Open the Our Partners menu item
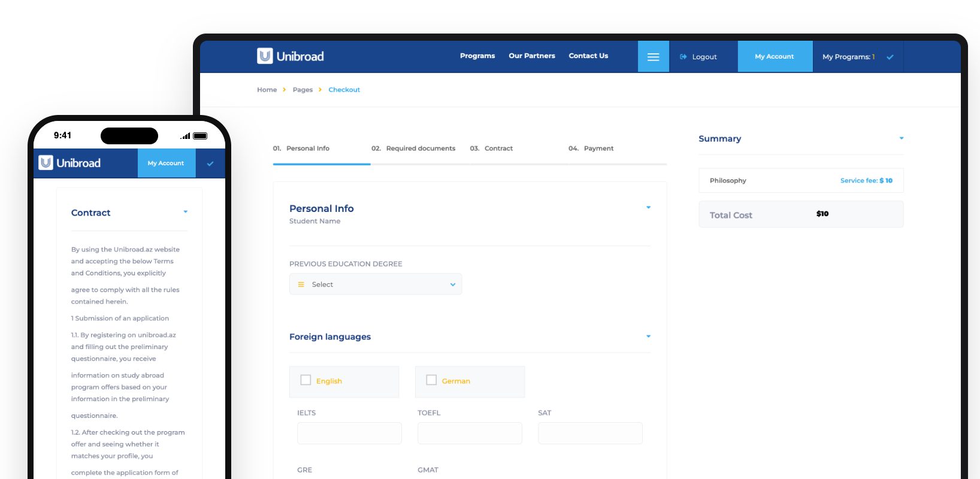 click(x=532, y=56)
